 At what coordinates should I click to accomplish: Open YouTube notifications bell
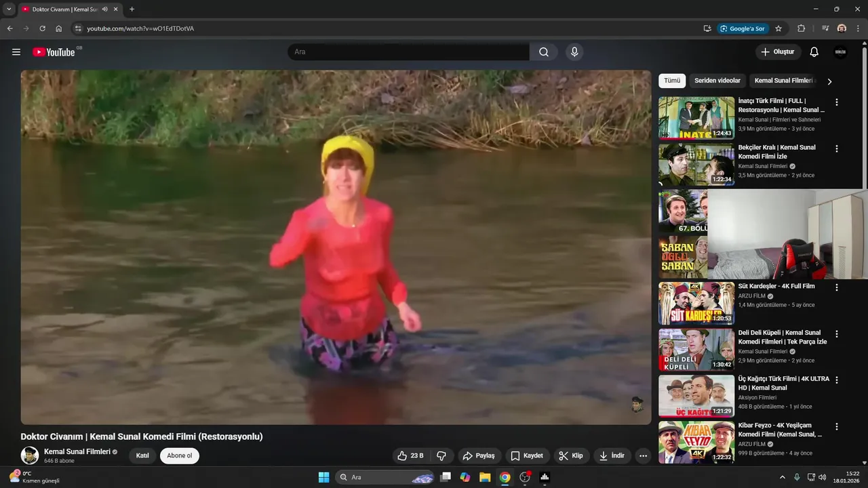(x=814, y=52)
